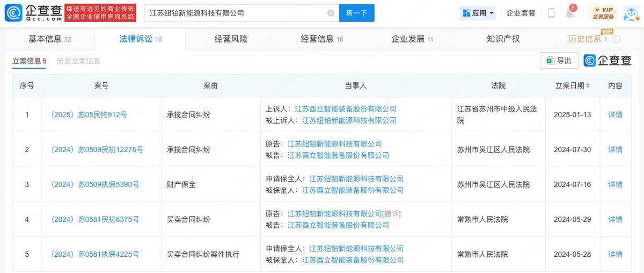Viewport: 644px width, 273px height.
Task: Clear the search box with the X icon
Action: pyautogui.click(x=331, y=13)
